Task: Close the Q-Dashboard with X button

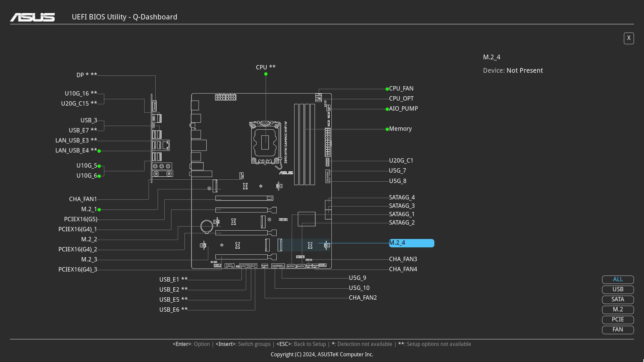Action: pyautogui.click(x=629, y=38)
